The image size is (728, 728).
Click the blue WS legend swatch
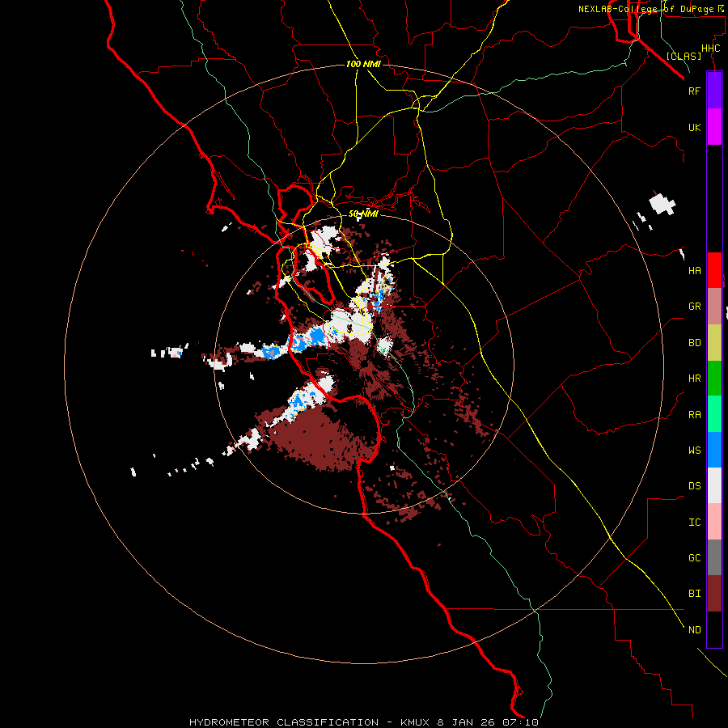(714, 450)
